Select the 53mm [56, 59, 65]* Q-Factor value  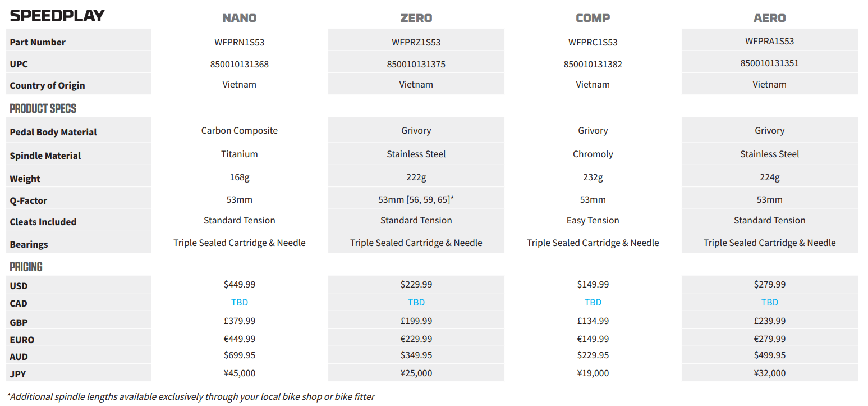(416, 199)
